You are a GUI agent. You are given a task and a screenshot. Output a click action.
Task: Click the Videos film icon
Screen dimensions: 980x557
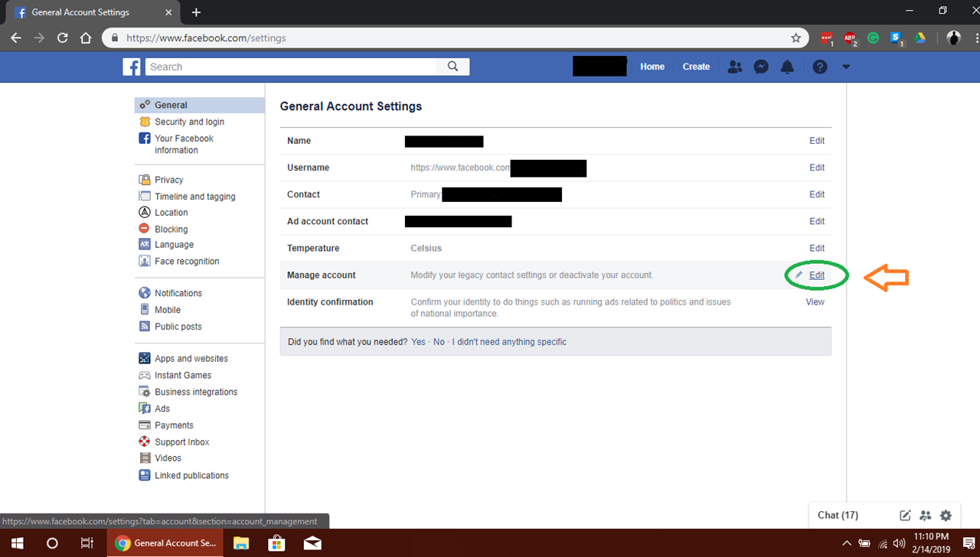[145, 458]
